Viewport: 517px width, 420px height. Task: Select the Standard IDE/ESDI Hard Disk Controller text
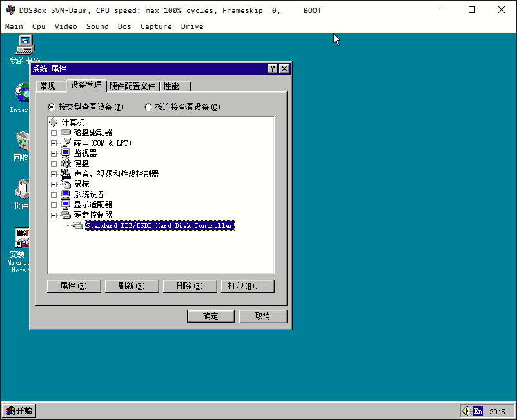pyautogui.click(x=160, y=225)
